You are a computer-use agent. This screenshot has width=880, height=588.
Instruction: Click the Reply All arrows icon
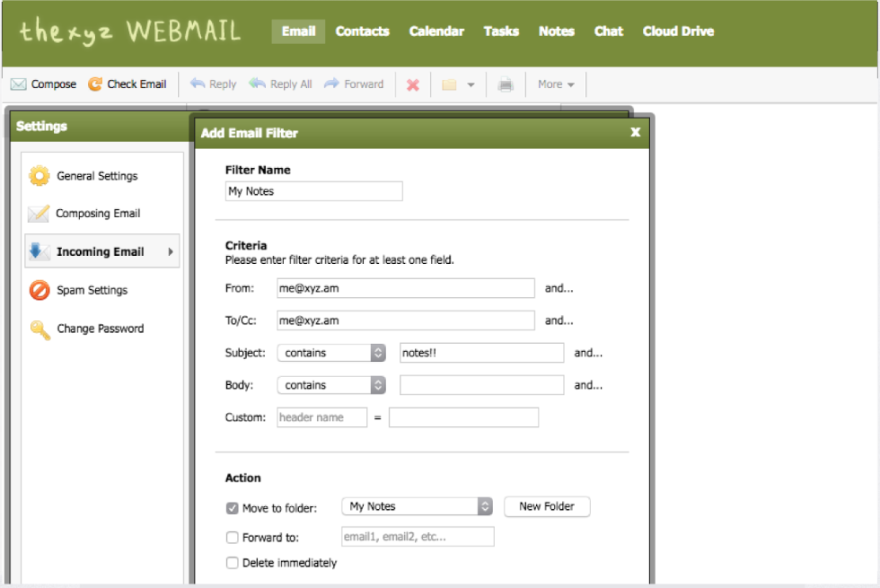[257, 83]
